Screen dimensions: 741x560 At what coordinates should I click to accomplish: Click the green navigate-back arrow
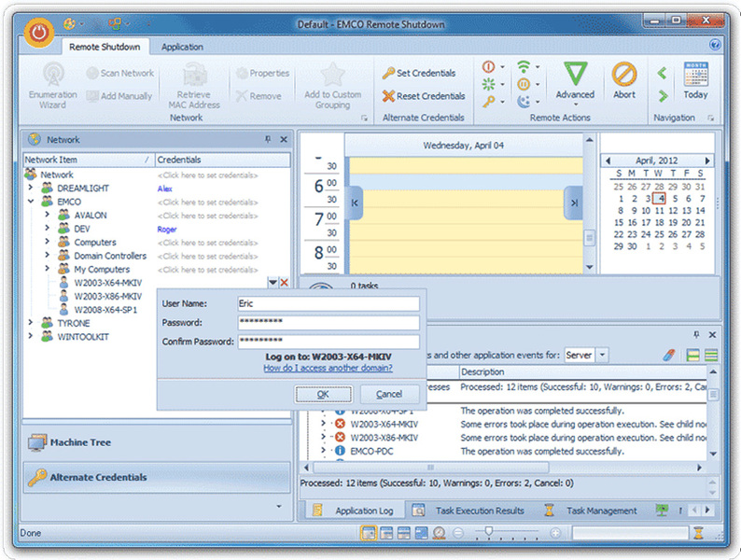click(662, 73)
